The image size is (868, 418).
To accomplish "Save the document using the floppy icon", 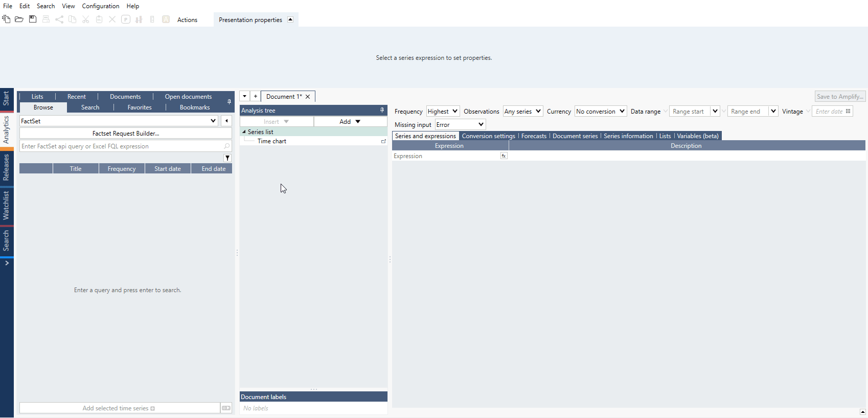I will 33,19.
